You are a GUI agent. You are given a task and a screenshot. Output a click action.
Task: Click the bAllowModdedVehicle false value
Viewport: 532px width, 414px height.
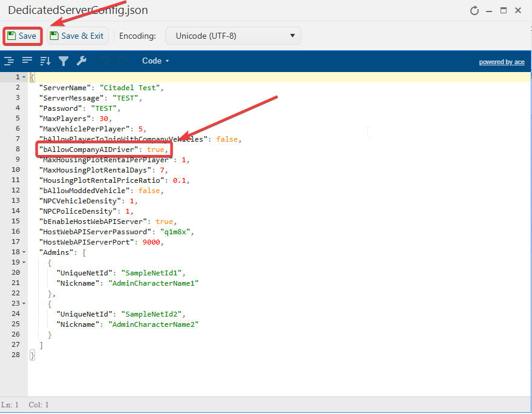149,191
